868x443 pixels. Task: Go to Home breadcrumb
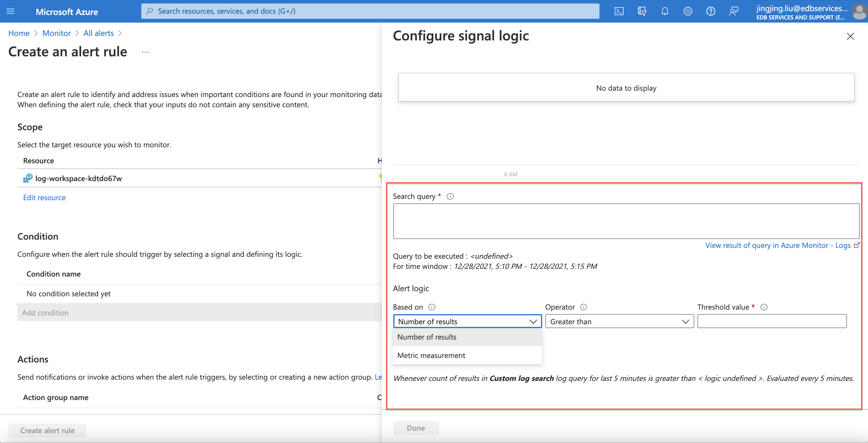point(19,33)
